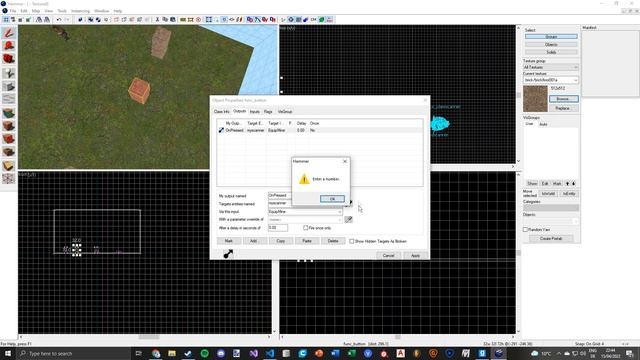Click the output arrow icon at dialog bottom-left
640x360 pixels.
tap(228, 254)
